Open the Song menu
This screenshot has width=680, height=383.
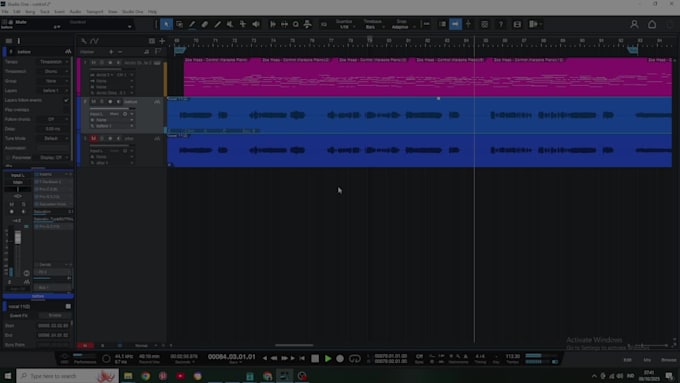coord(30,12)
